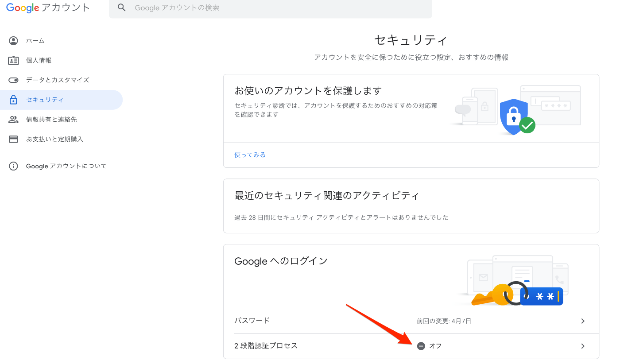Click the お使いのアカウントを保護します heading
This screenshot has width=620, height=364.
coord(308,91)
